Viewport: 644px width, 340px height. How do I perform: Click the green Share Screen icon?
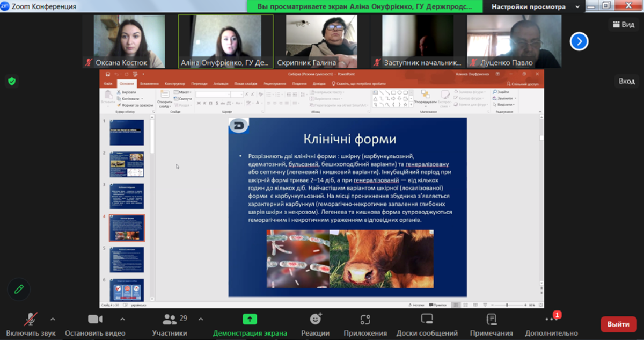[x=250, y=320]
